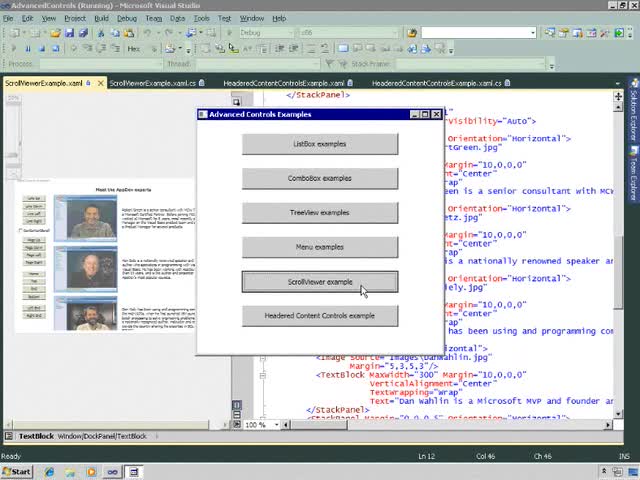Screen dimensions: 640x480
Task: Click the Visual Studio taskbar icon
Action: (112, 472)
